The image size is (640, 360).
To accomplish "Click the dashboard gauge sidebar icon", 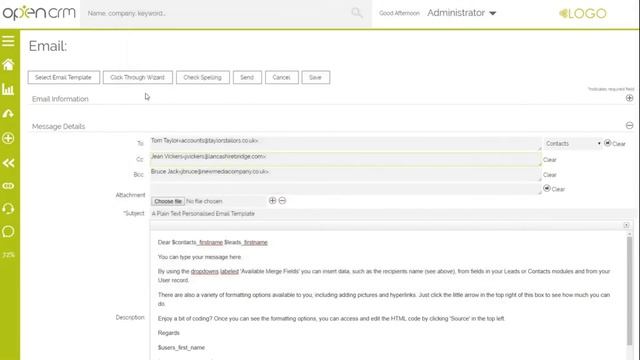I will point(8,114).
